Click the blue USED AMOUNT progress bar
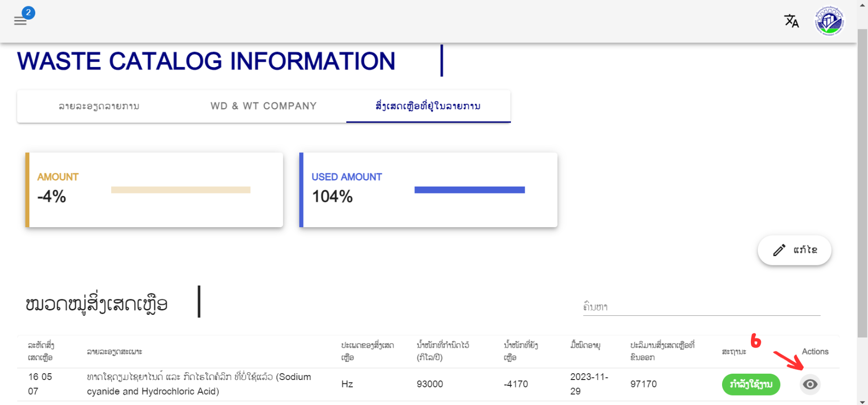 [469, 190]
